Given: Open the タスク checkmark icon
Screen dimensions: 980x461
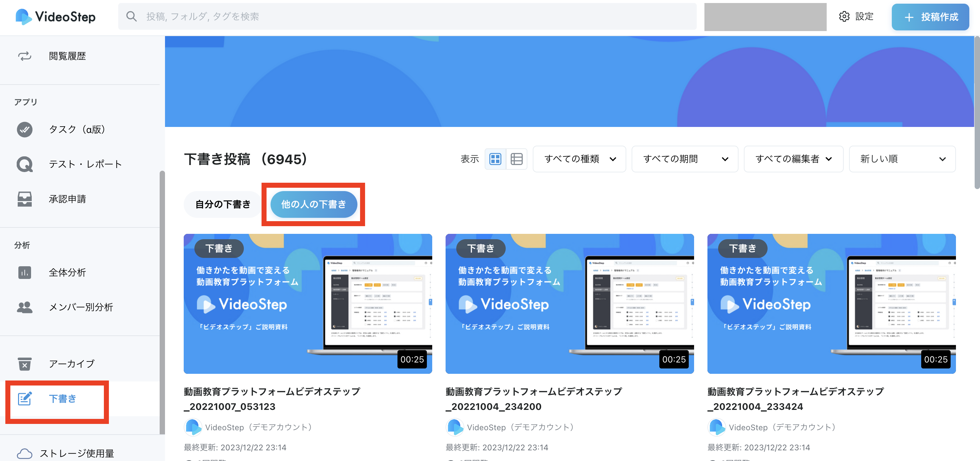Looking at the screenshot, I should tap(24, 129).
